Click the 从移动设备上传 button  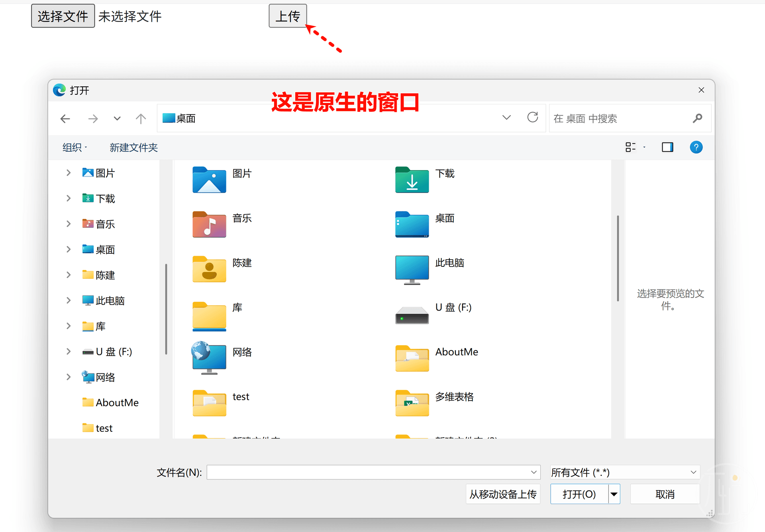[x=503, y=494]
